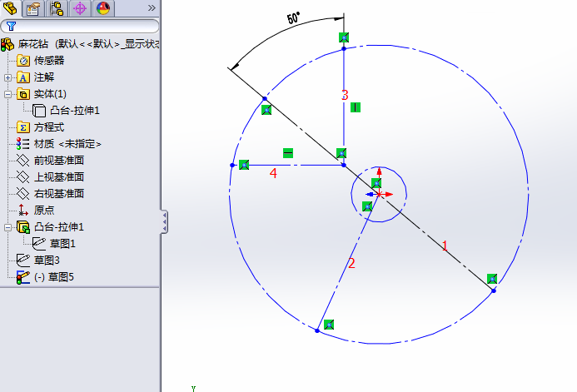
Task: Open the FeatureManager design tree tab
Action: pos(11,8)
